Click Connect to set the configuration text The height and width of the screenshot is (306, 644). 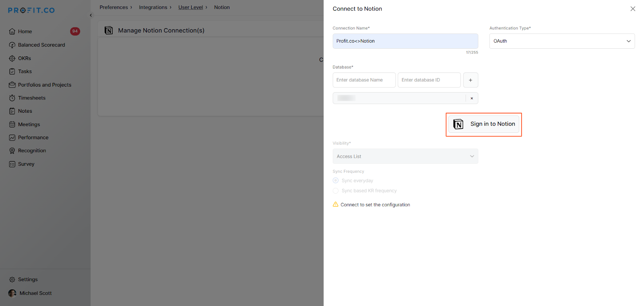click(x=376, y=205)
